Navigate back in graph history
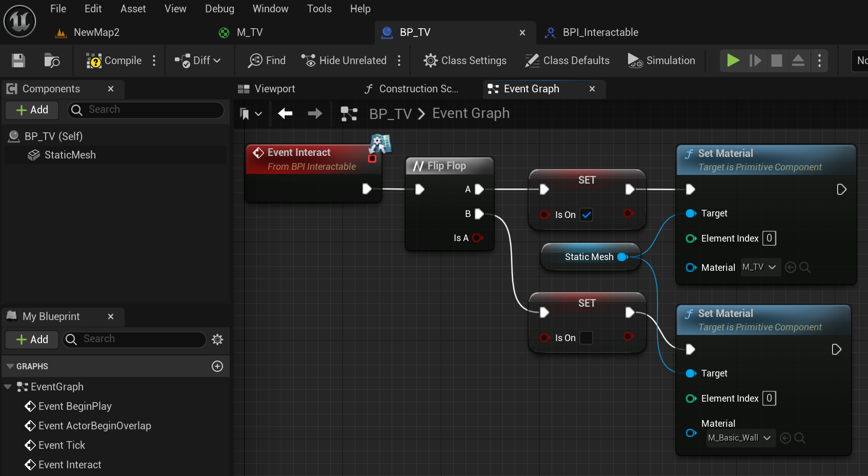Screen dimensions: 868x476 [x=285, y=113]
